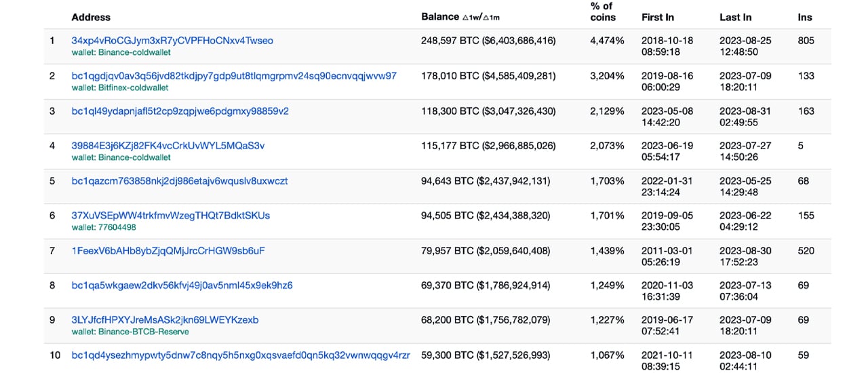Image resolution: width=868 pixels, height=373 pixels.
Task: Click the '% of coins' column header
Action: pos(603,12)
